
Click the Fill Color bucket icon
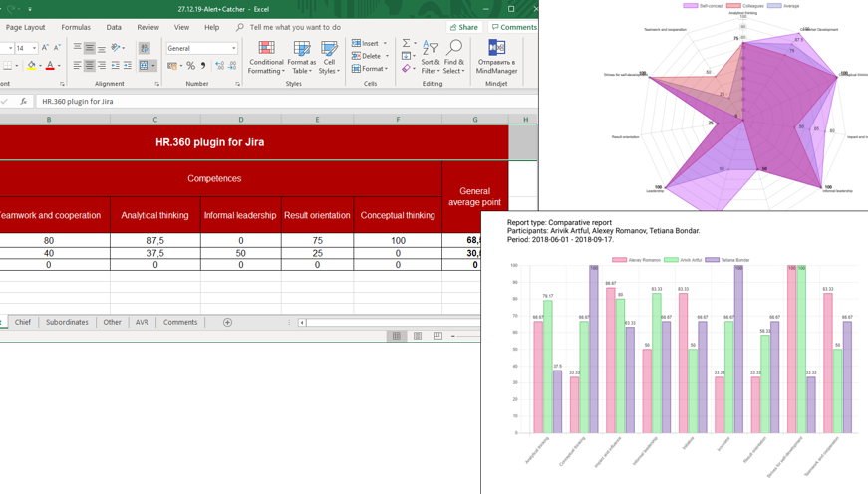pos(32,66)
